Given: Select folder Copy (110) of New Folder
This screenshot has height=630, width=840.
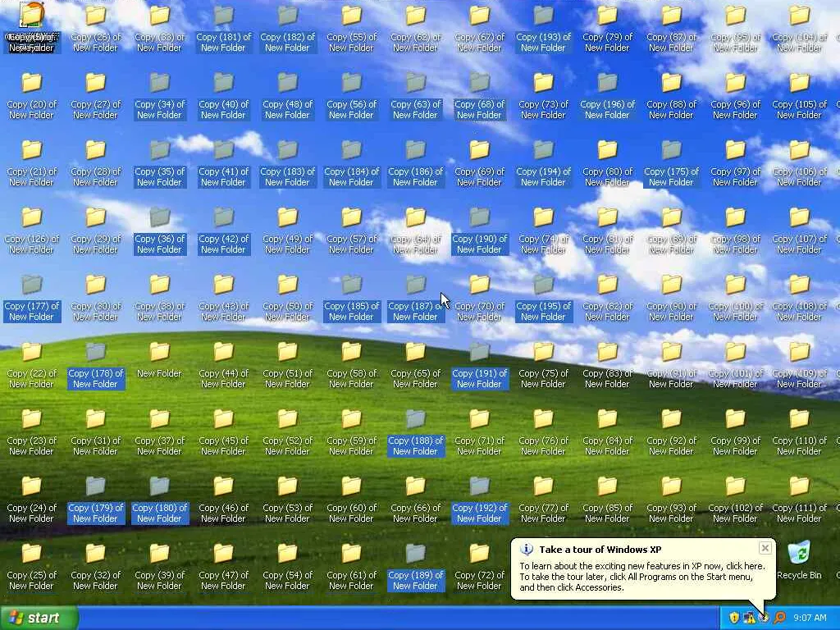Looking at the screenshot, I should pyautogui.click(x=799, y=432).
